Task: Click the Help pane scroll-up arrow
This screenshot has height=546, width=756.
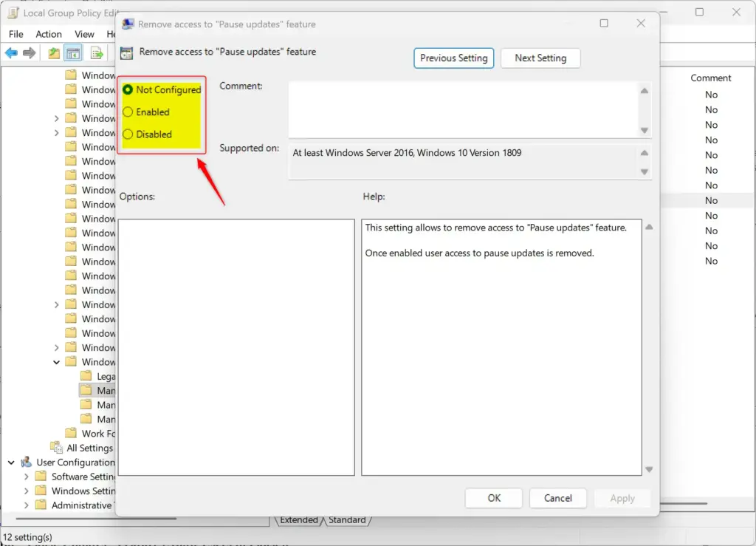Action: (x=649, y=227)
